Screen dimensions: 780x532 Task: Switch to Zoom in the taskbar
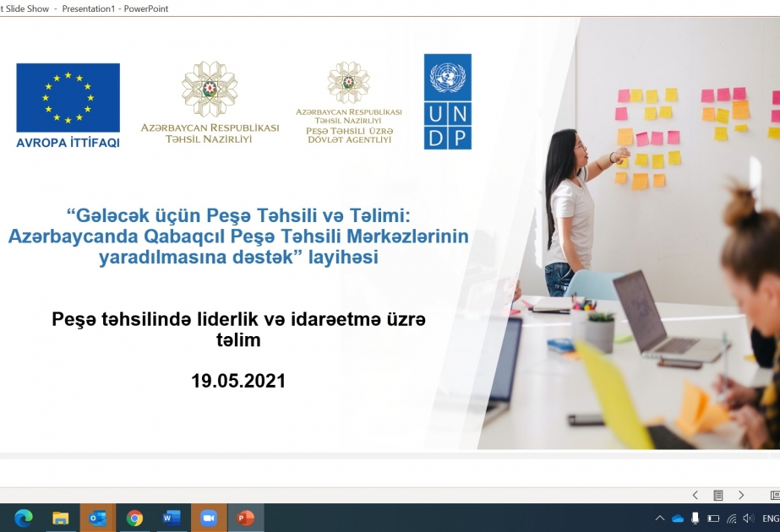coord(209,518)
